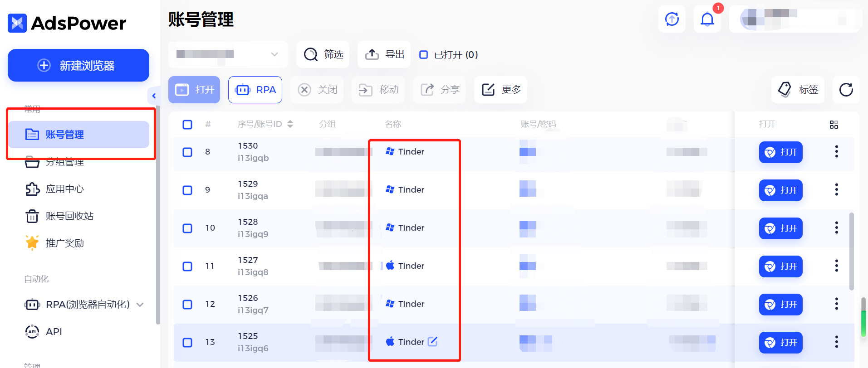This screenshot has height=368, width=868.
Task: Click the edit pencil beside Tinder row 13
Action: pyautogui.click(x=433, y=342)
